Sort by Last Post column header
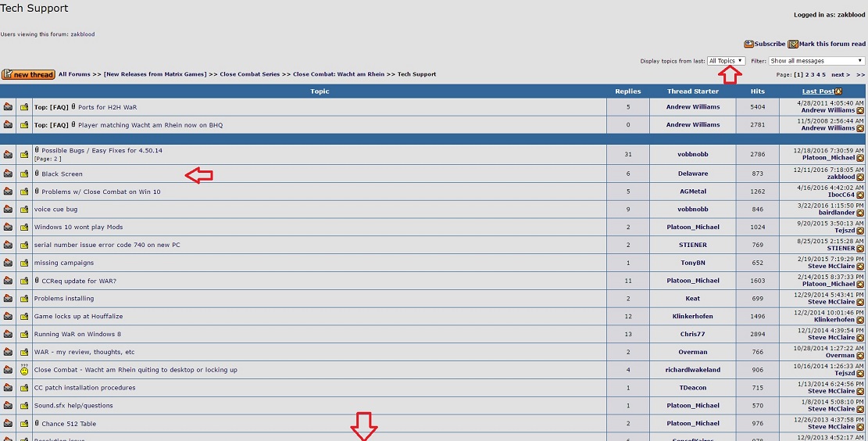 click(x=818, y=91)
